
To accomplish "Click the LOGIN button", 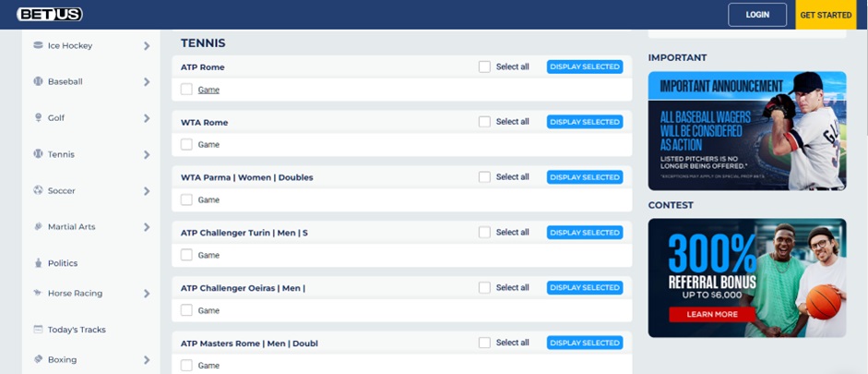I will coord(757,15).
